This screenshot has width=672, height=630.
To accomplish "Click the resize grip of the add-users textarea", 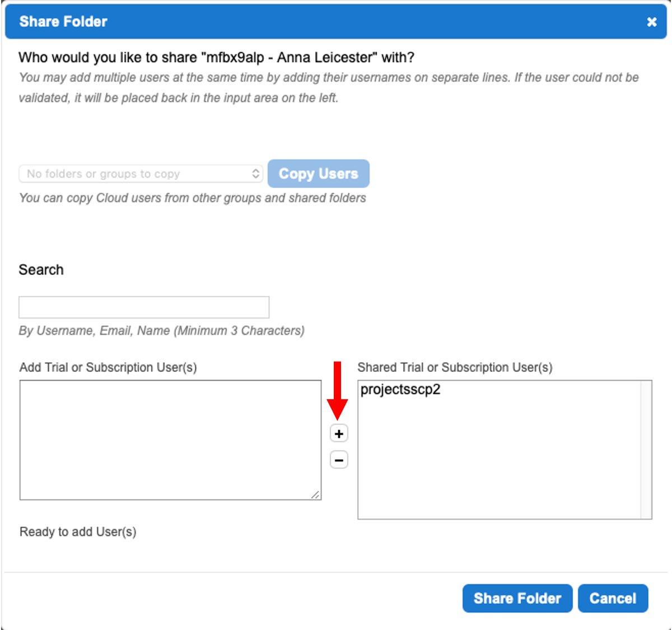I will click(316, 494).
